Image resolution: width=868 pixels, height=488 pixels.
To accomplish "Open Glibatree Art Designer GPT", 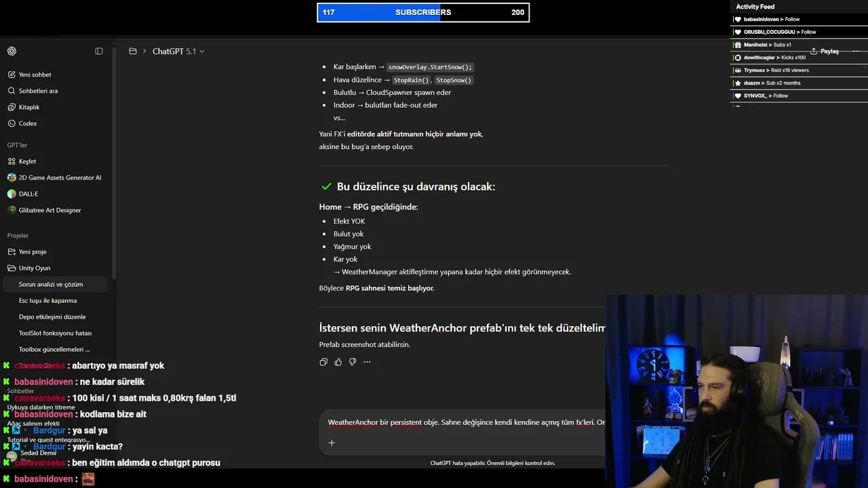I will pos(50,210).
